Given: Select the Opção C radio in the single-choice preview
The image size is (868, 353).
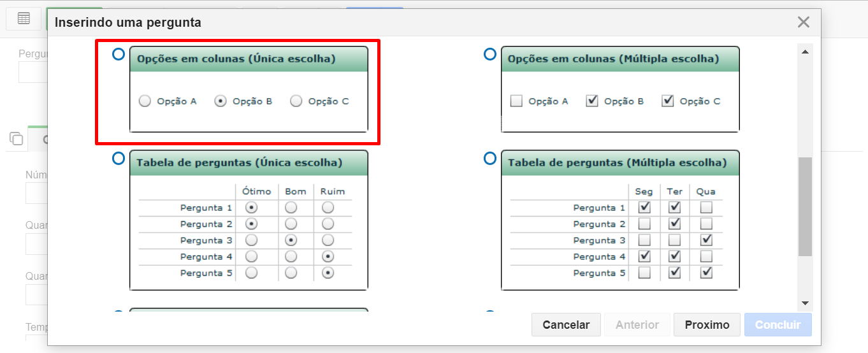Looking at the screenshot, I should coord(296,101).
